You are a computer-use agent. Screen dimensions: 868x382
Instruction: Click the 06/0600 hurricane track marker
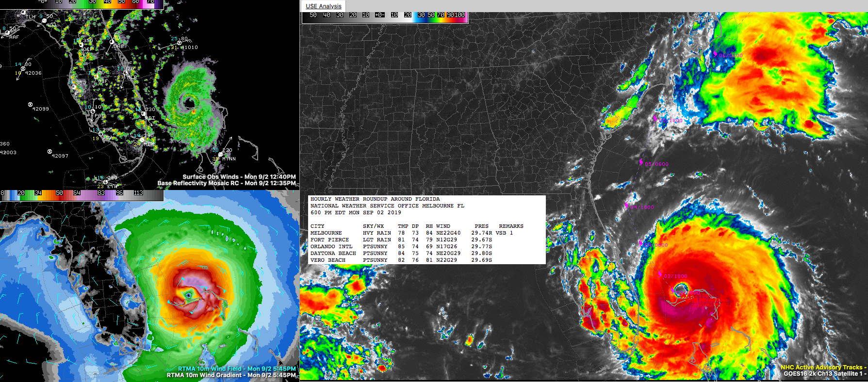pos(715,54)
